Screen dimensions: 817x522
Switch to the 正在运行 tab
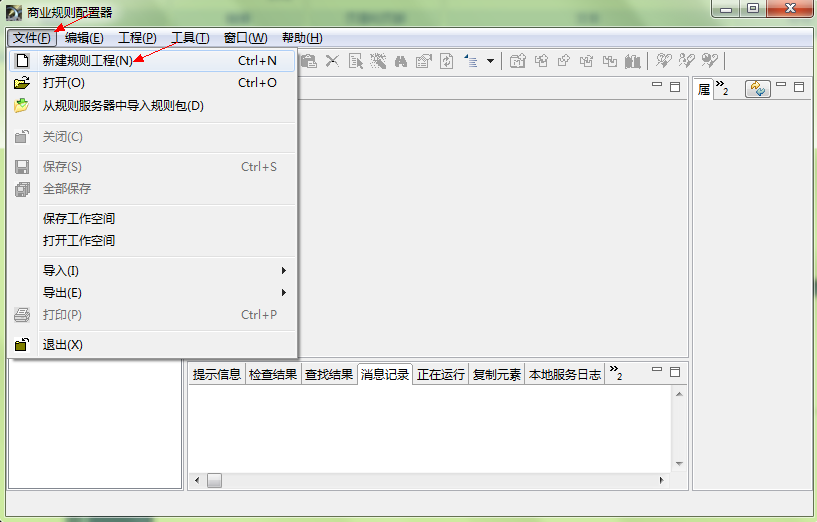(441, 375)
